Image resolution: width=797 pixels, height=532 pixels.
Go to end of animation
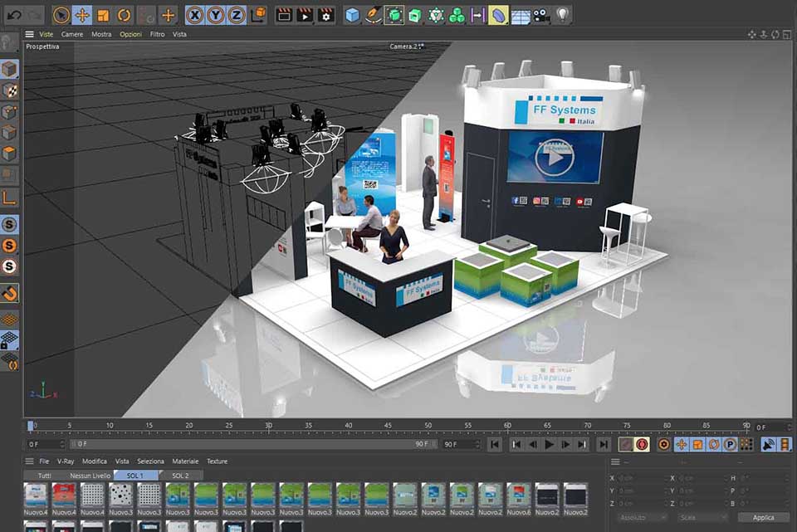pos(604,445)
